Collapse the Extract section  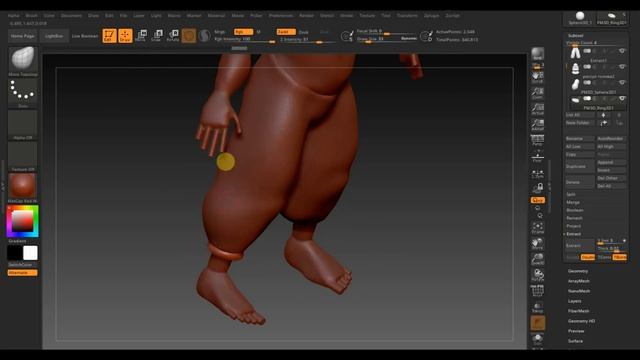coord(573,234)
